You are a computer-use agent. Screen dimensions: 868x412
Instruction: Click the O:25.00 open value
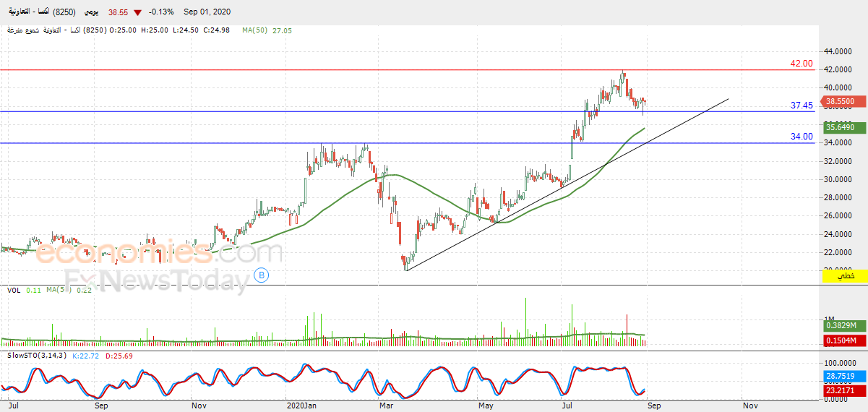(x=122, y=30)
